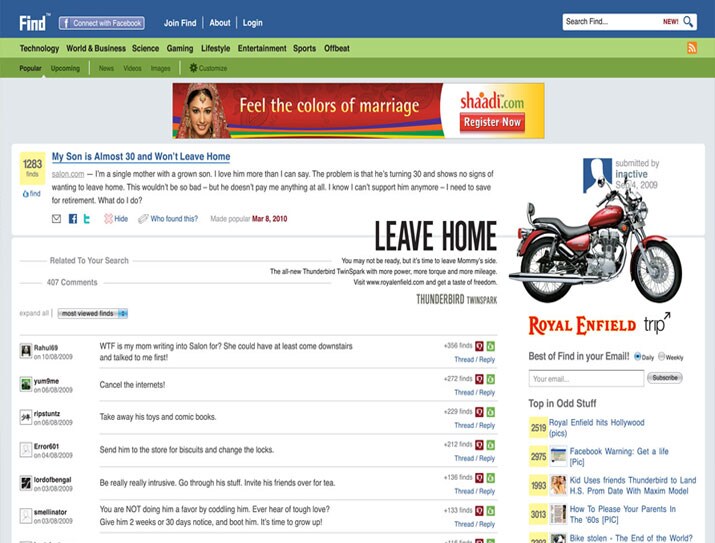715x543 pixels.
Task: Click the 'Who found this?' link
Action: [x=174, y=219]
